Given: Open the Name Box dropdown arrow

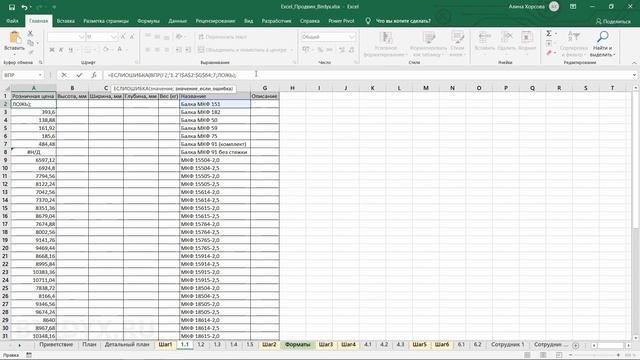Looking at the screenshot, I should (x=40, y=75).
